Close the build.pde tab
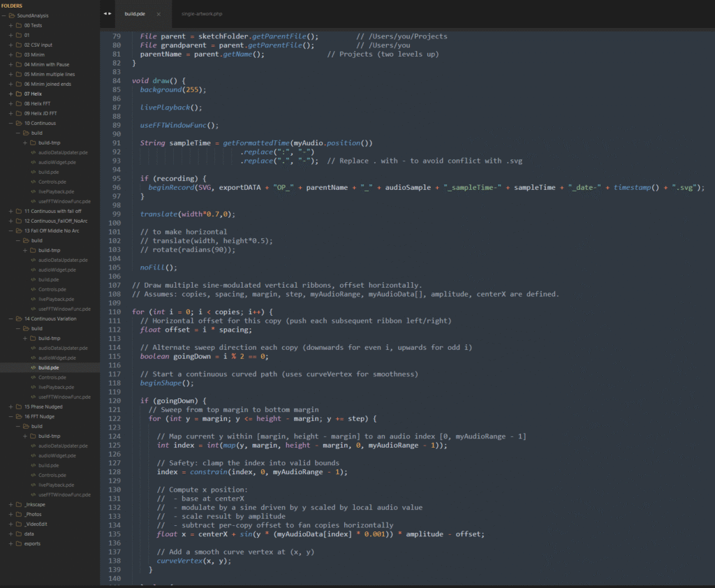 [x=158, y=14]
